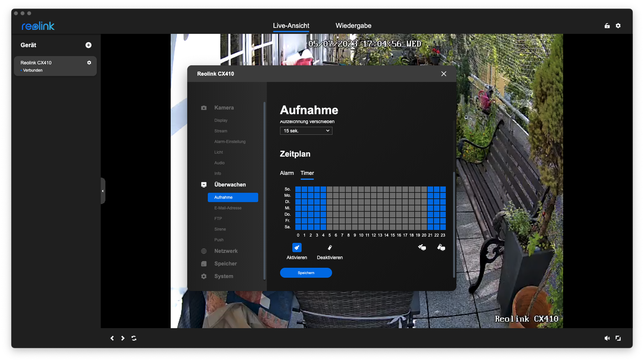Viewport: 644px width, 362px height.
Task: Click the unlock icon in header
Action: [x=607, y=26]
